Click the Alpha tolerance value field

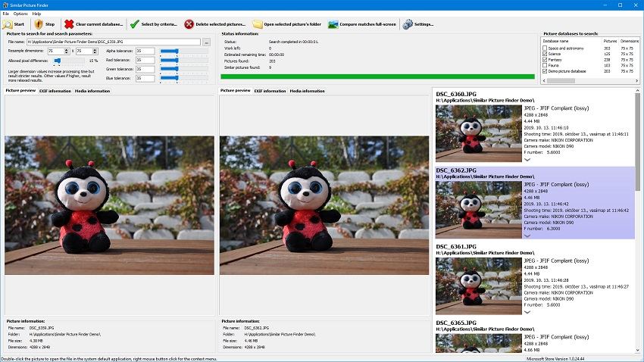tap(145, 51)
